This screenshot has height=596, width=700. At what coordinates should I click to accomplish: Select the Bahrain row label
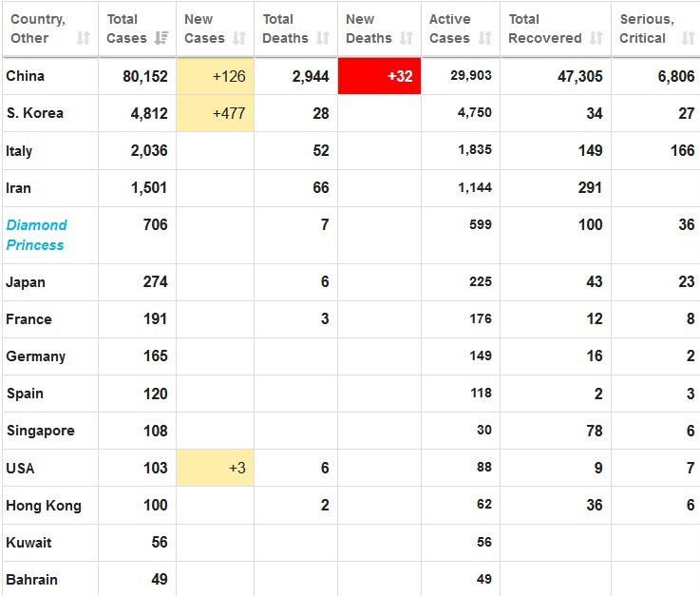pyautogui.click(x=31, y=579)
